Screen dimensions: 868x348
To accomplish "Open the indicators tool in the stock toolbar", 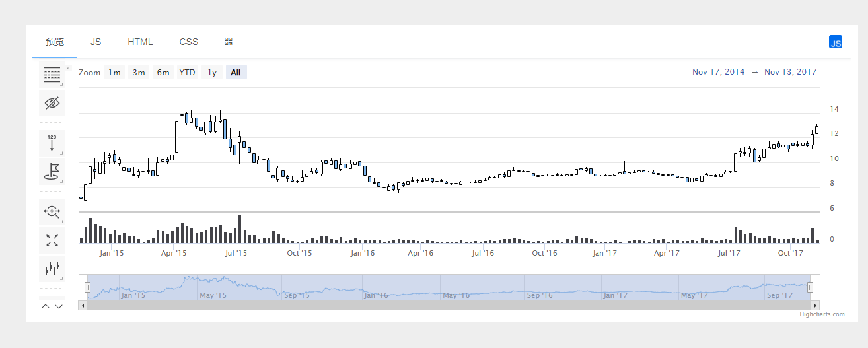I will tap(52, 75).
